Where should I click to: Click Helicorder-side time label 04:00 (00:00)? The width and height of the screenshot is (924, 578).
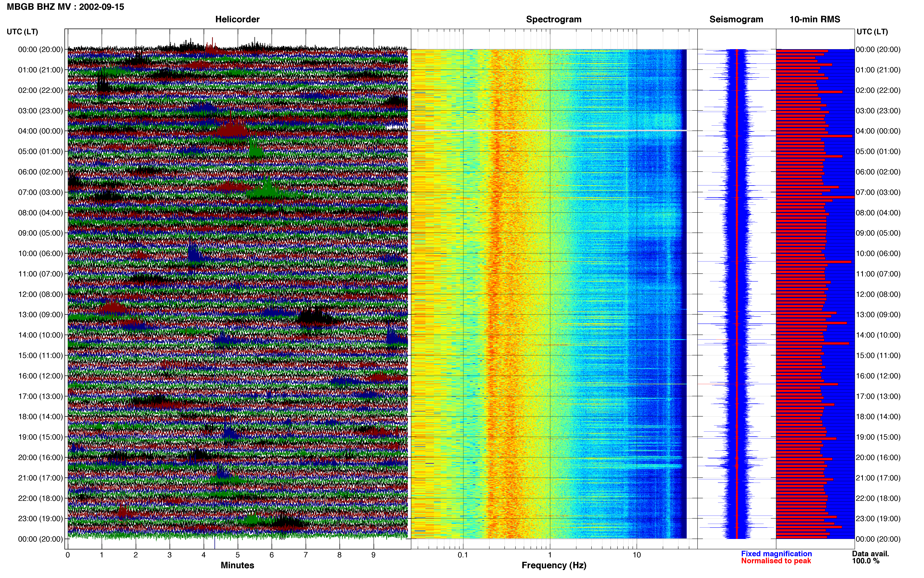[x=41, y=131]
